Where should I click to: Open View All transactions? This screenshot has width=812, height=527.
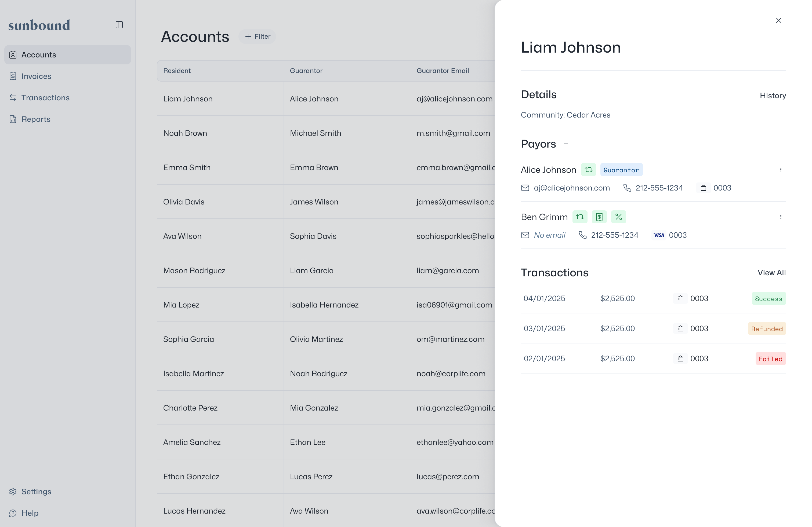pyautogui.click(x=771, y=273)
